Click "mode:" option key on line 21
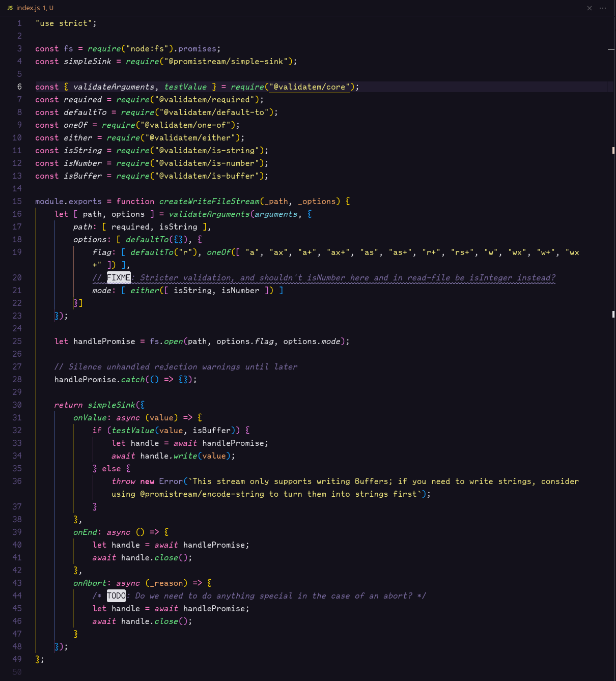This screenshot has width=616, height=681. 104,290
